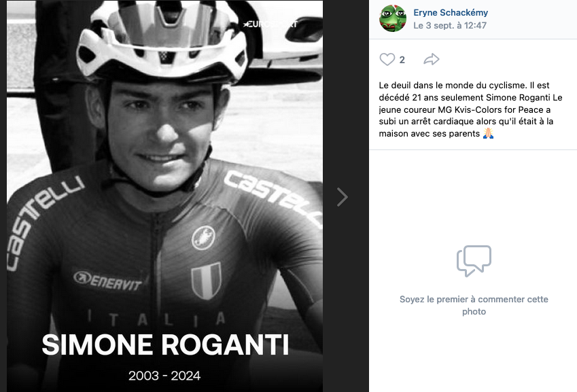Image resolution: width=577 pixels, height=392 pixels.
Task: Click the Castelli scorpion emblem on chest
Action: tap(203, 237)
